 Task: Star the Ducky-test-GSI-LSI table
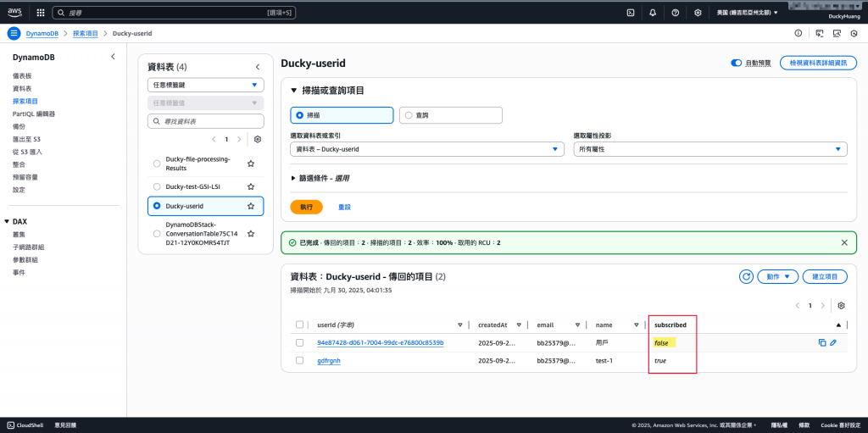tap(251, 186)
